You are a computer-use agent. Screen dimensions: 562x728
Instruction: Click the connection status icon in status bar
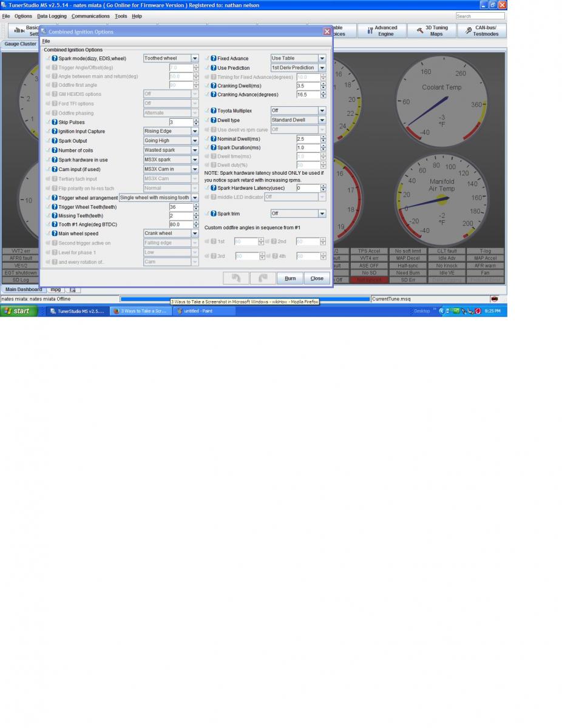(x=494, y=299)
